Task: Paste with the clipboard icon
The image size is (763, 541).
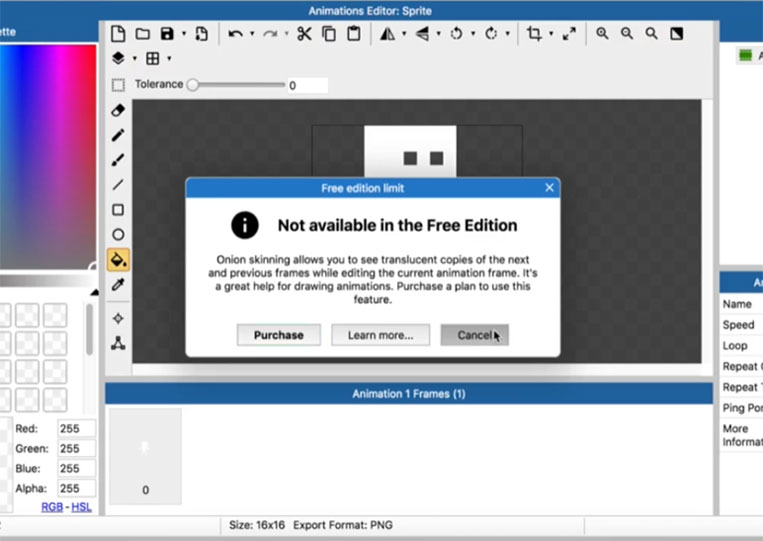Action: [354, 34]
